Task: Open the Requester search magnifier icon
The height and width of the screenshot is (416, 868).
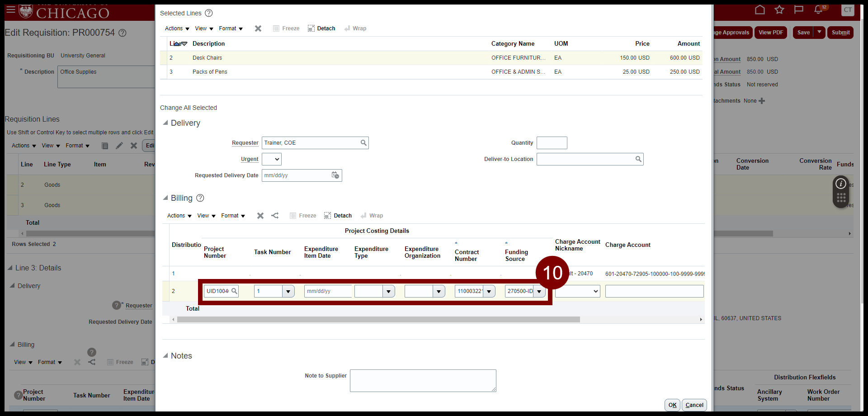Action: pos(363,143)
